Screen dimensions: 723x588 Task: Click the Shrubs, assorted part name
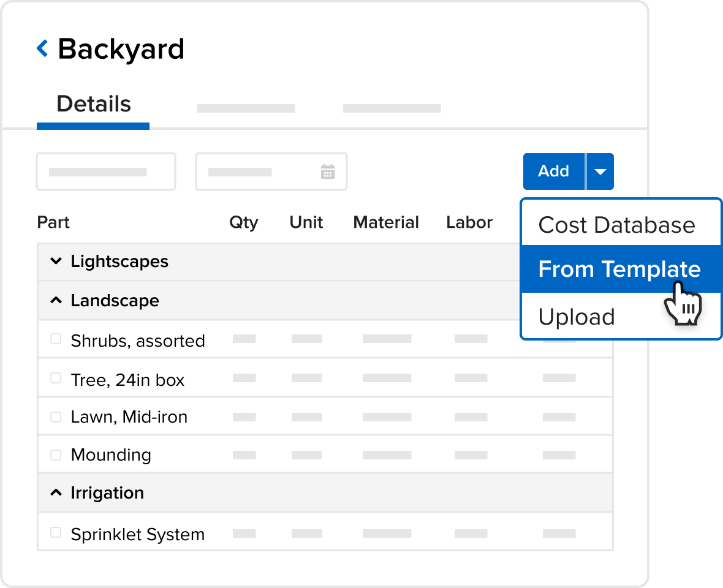[138, 341]
